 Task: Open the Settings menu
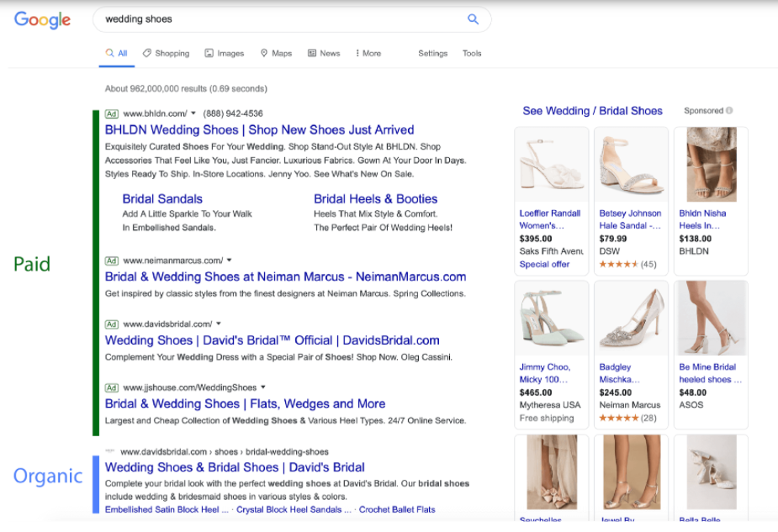[x=432, y=53]
